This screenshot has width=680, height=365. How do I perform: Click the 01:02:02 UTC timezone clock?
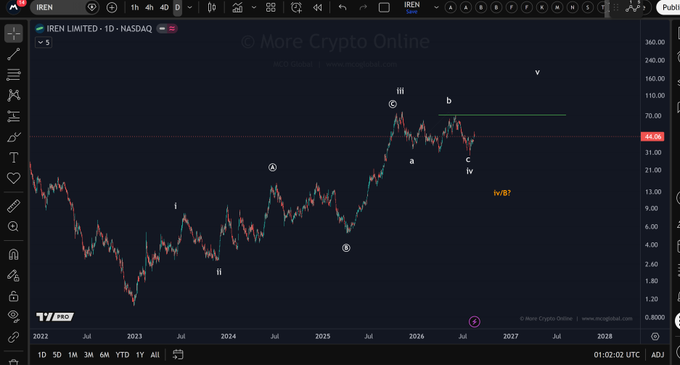click(617, 355)
